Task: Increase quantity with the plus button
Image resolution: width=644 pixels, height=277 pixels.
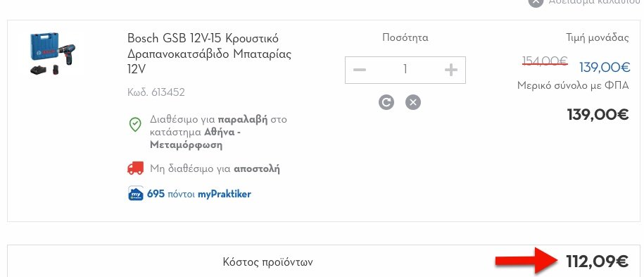Action: click(451, 70)
